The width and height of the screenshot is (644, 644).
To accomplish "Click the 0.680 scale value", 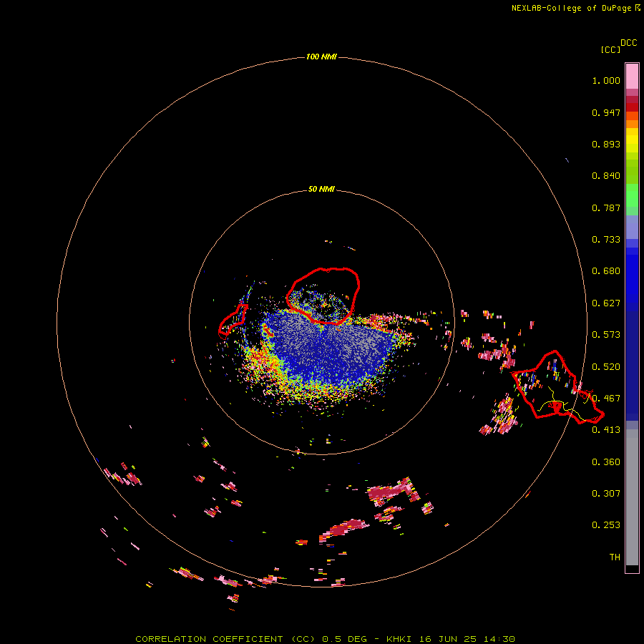I will [606, 271].
